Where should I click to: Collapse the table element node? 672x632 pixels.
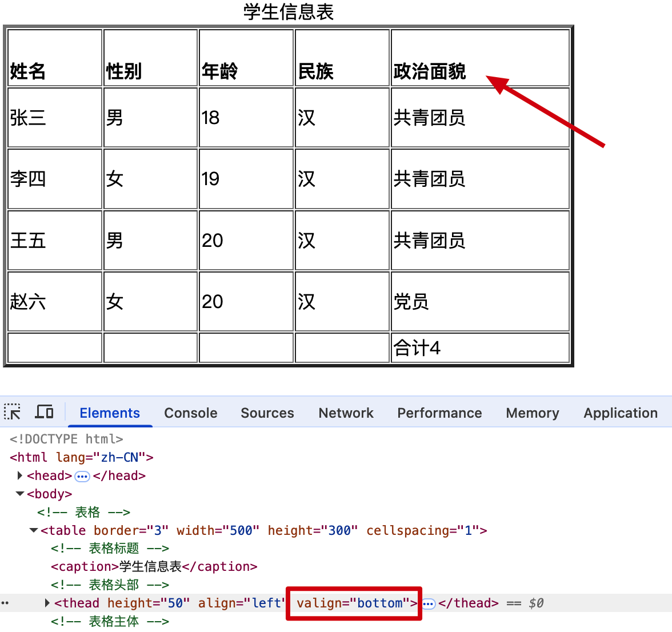pyautogui.click(x=33, y=530)
